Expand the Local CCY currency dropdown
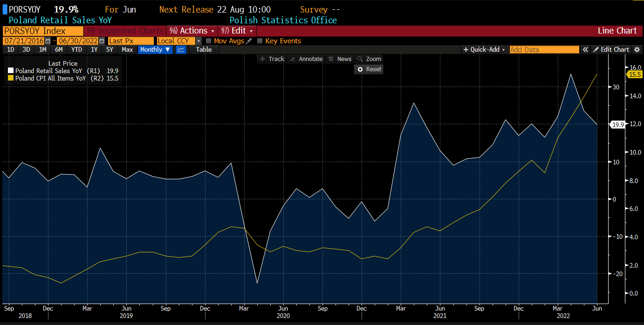Image resolution: width=644 pixels, height=325 pixels. (x=199, y=41)
